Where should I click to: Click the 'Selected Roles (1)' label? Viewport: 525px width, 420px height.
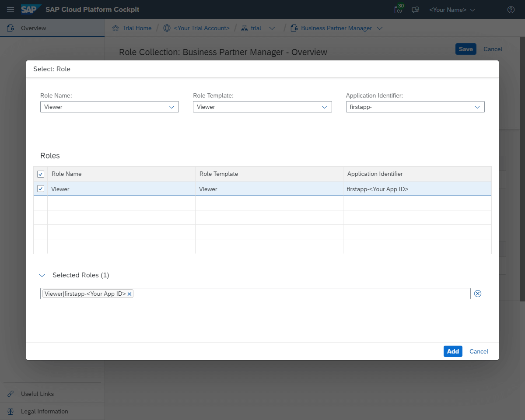(81, 275)
